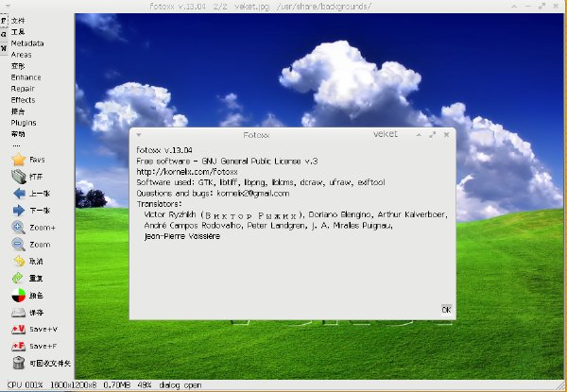Open the Fotoxx dialog window menu arrow

(139, 135)
